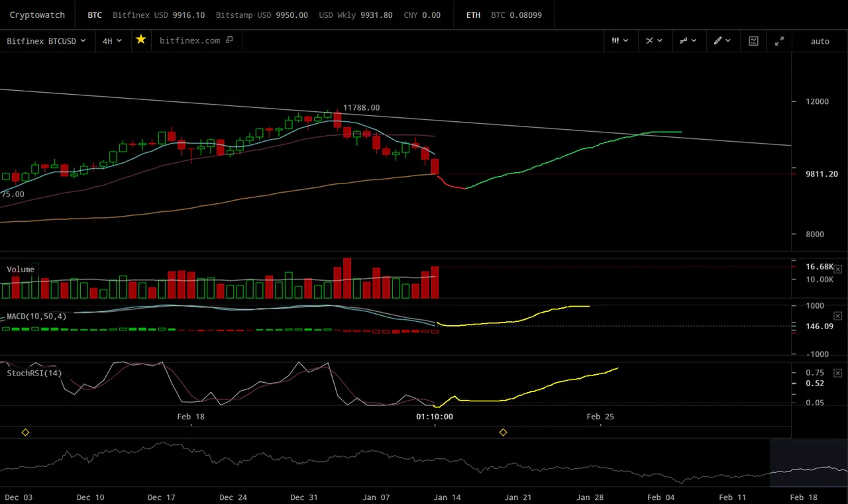Click the CNY 0.00 price
The image size is (848, 504).
[x=422, y=15]
